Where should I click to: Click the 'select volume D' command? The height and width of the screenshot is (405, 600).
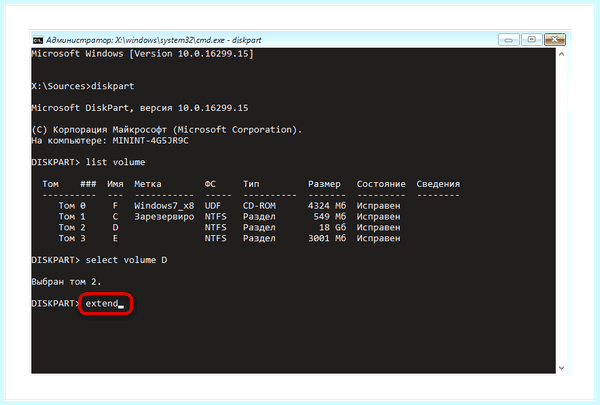coord(126,260)
